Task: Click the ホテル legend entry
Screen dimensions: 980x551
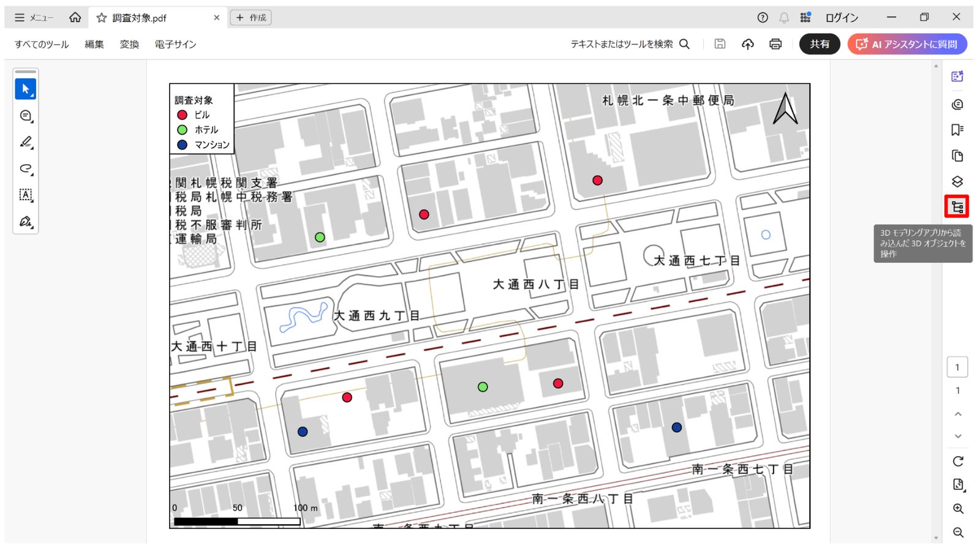Action: 197,130
